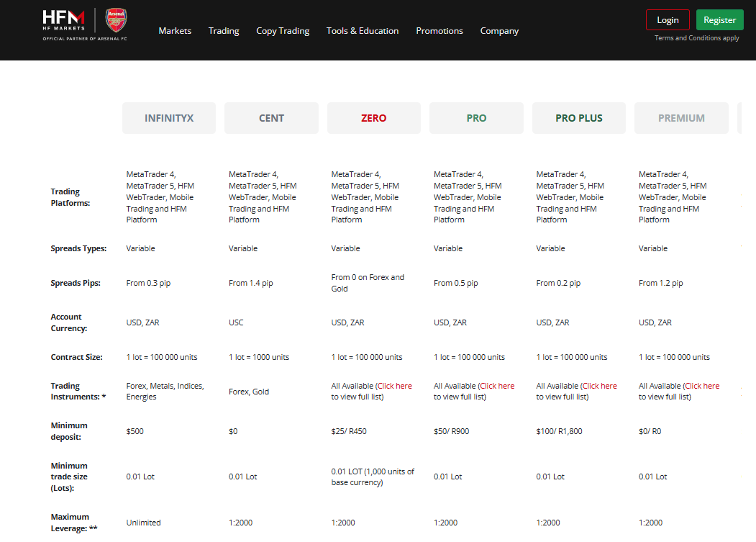
Task: Select the PREMIUM account tab
Action: 681,118
